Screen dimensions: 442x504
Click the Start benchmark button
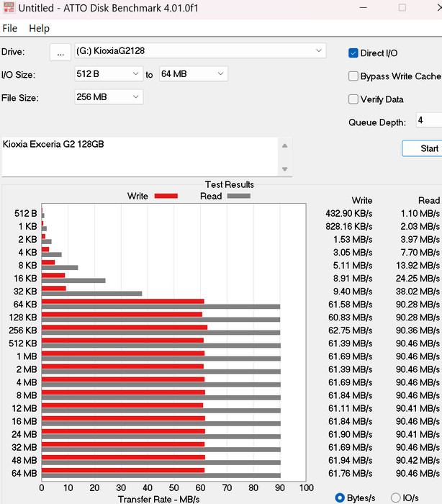click(422, 148)
